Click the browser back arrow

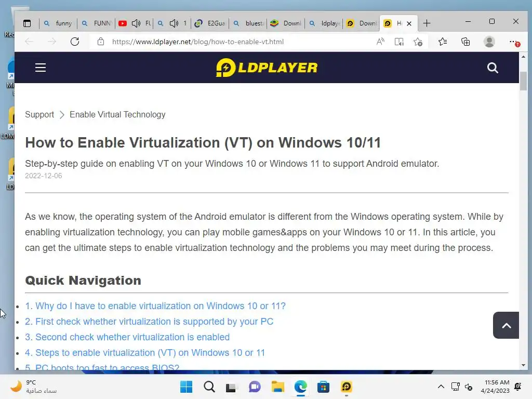[x=30, y=42]
